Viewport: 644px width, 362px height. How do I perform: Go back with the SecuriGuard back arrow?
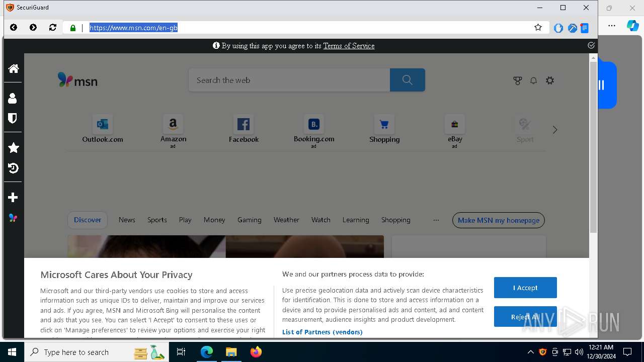[14, 28]
